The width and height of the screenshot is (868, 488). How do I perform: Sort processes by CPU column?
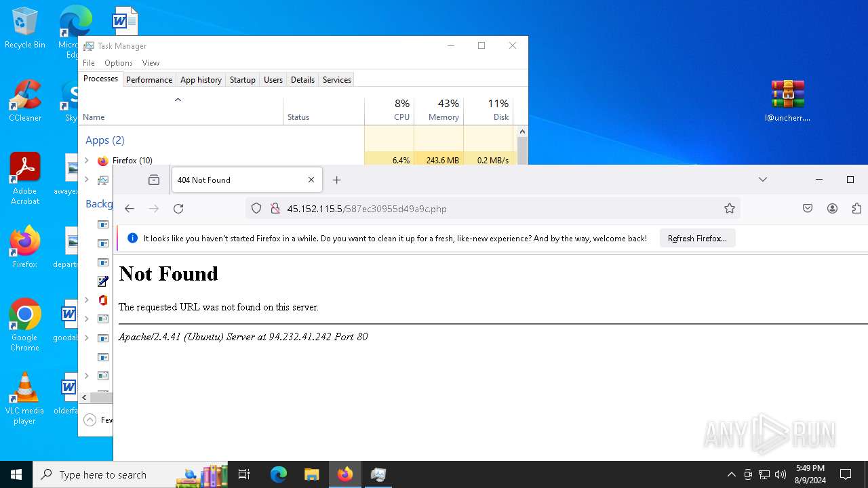[389, 110]
